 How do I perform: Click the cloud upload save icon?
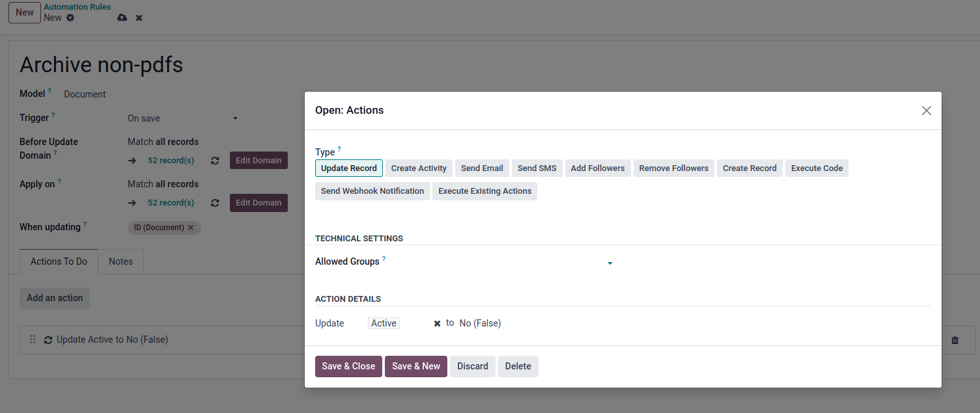pyautogui.click(x=122, y=18)
